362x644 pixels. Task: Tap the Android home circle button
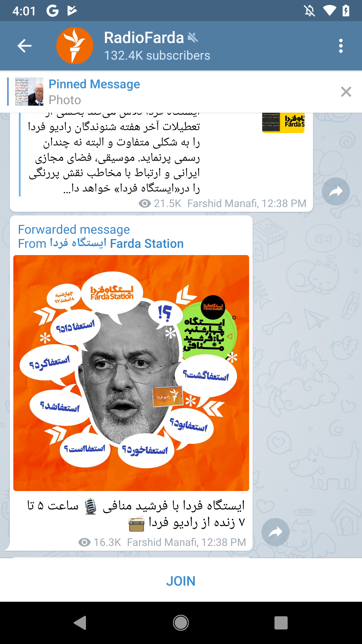click(x=181, y=623)
